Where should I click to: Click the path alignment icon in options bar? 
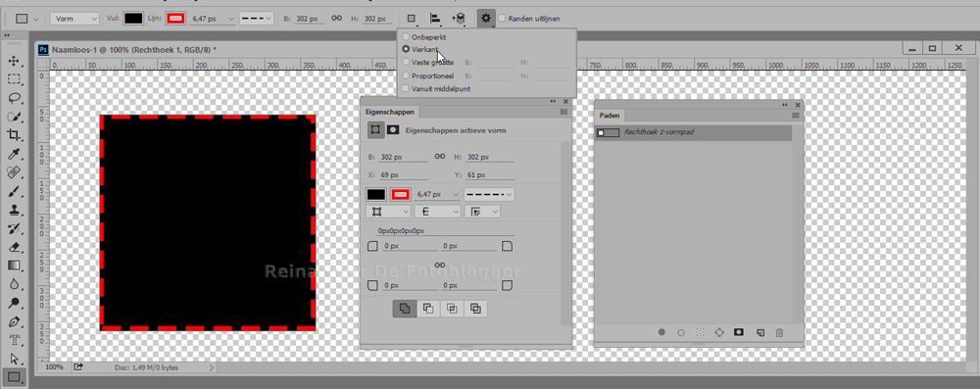click(x=434, y=19)
